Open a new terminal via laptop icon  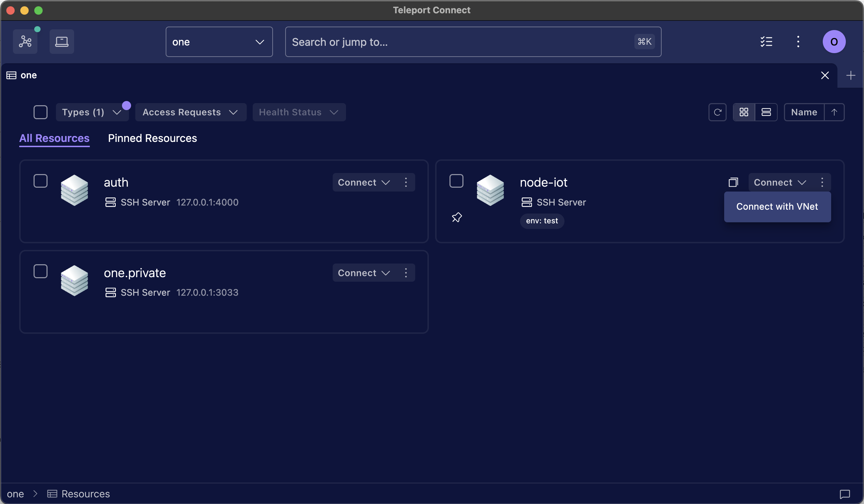(62, 41)
